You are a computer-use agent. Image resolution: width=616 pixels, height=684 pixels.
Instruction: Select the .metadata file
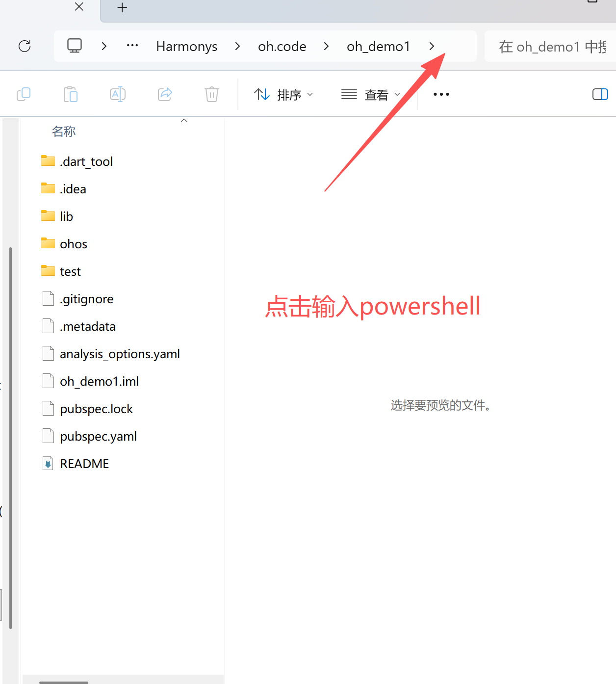point(88,326)
